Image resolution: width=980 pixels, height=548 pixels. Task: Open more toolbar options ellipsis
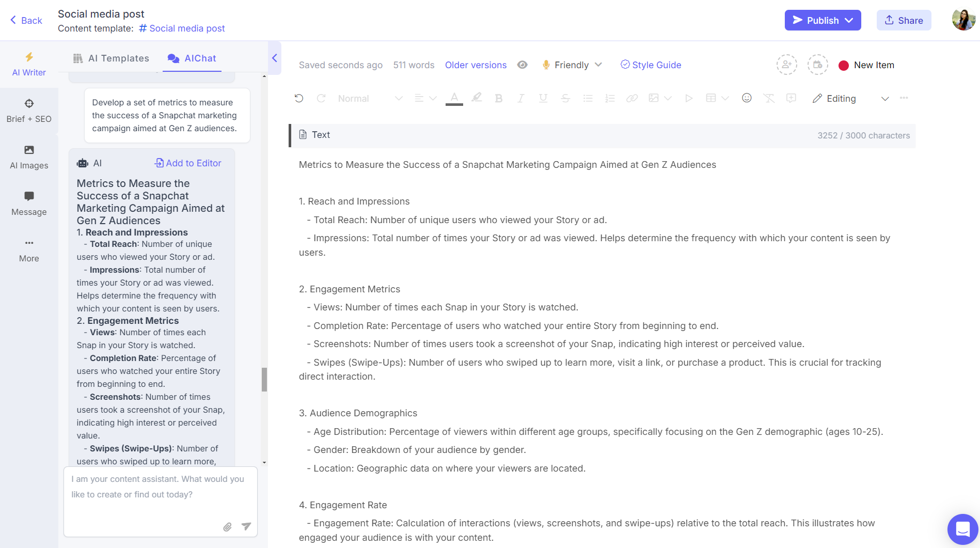pyautogui.click(x=904, y=98)
